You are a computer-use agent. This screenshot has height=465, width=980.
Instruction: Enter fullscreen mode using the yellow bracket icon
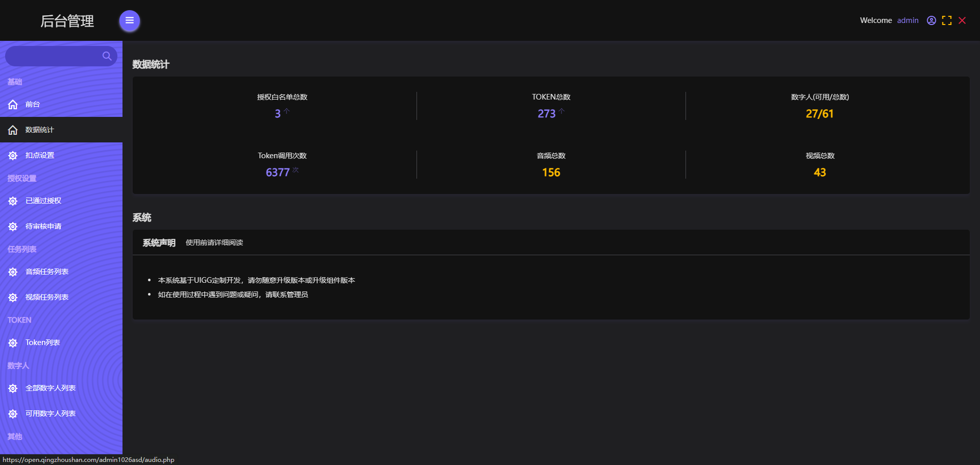947,20
